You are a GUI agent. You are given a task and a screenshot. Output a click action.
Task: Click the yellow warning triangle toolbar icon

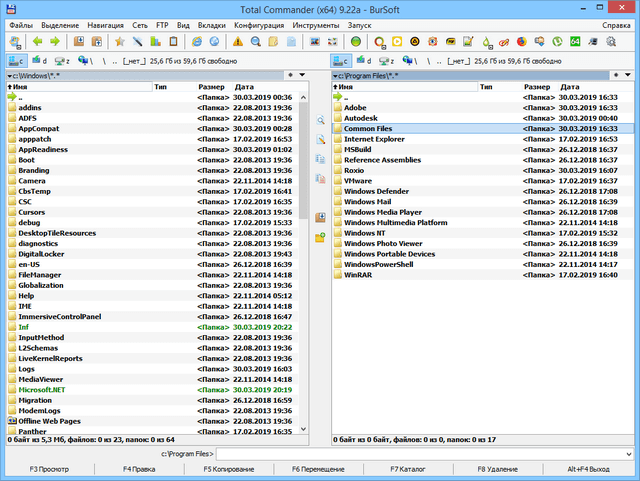click(x=238, y=42)
